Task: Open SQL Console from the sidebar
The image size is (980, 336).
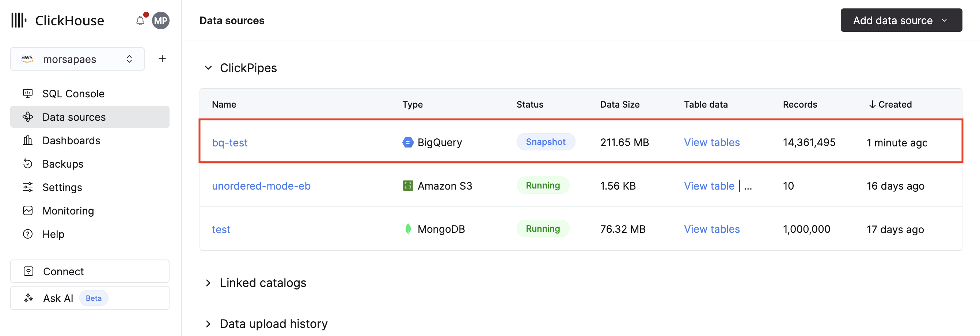Action: pyautogui.click(x=73, y=94)
